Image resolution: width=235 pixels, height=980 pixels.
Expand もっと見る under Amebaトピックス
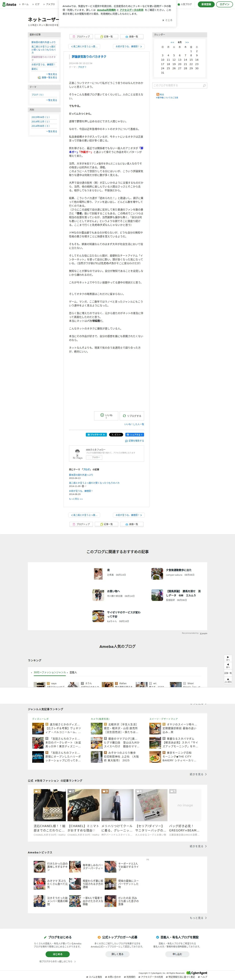(198, 918)
